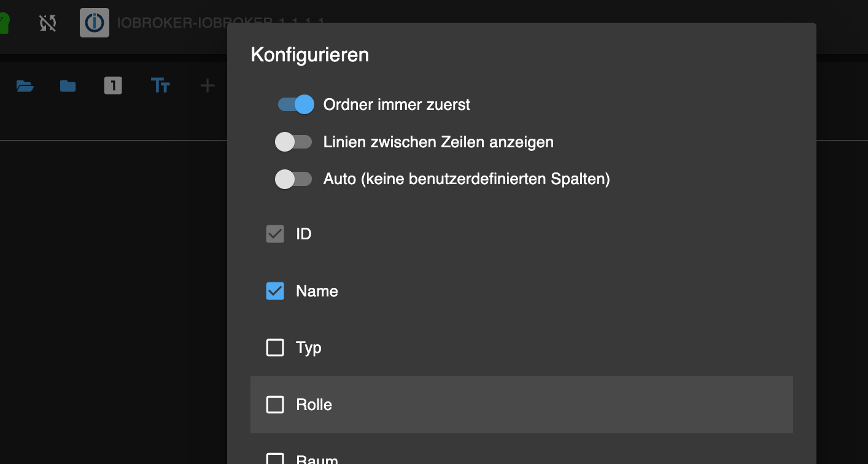
Task: Click the IOBROKER-IOBROKER host name text
Action: tap(221, 23)
